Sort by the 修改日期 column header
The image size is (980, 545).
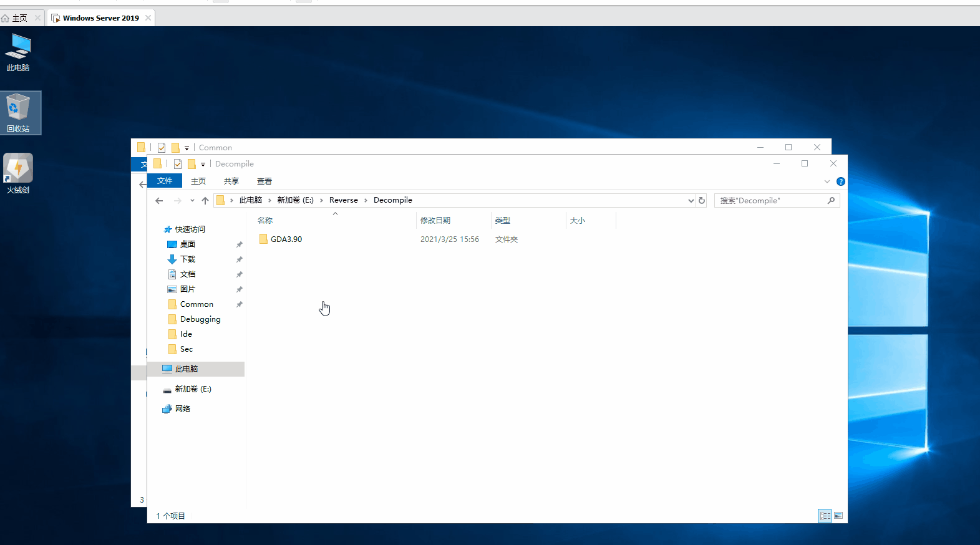(454, 221)
